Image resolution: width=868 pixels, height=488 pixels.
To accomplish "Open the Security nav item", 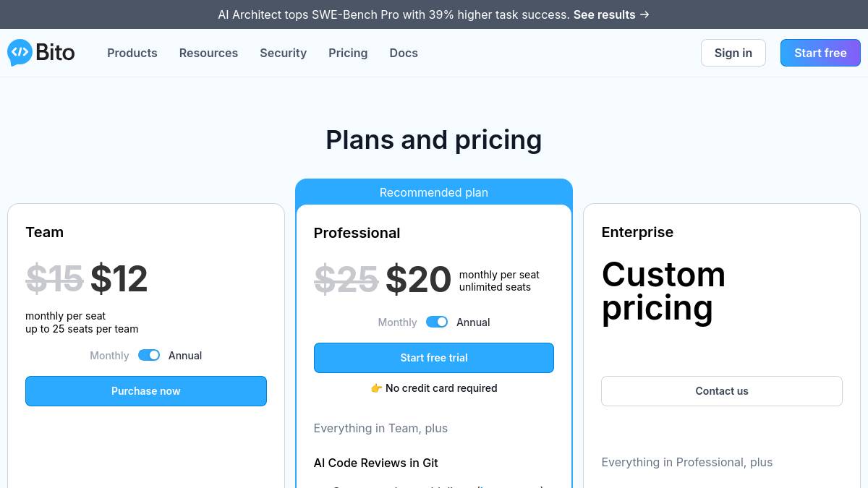I will 283,53.
